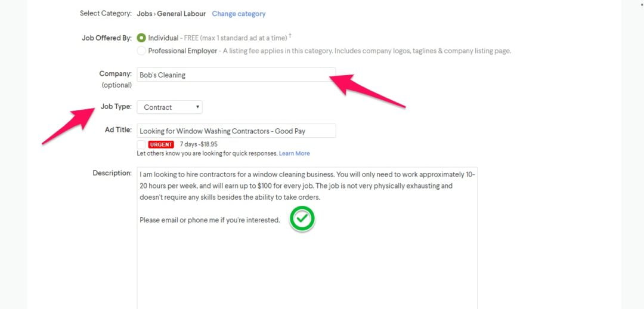This screenshot has width=644, height=309.
Task: Select the Individual radio button
Action: tap(141, 38)
